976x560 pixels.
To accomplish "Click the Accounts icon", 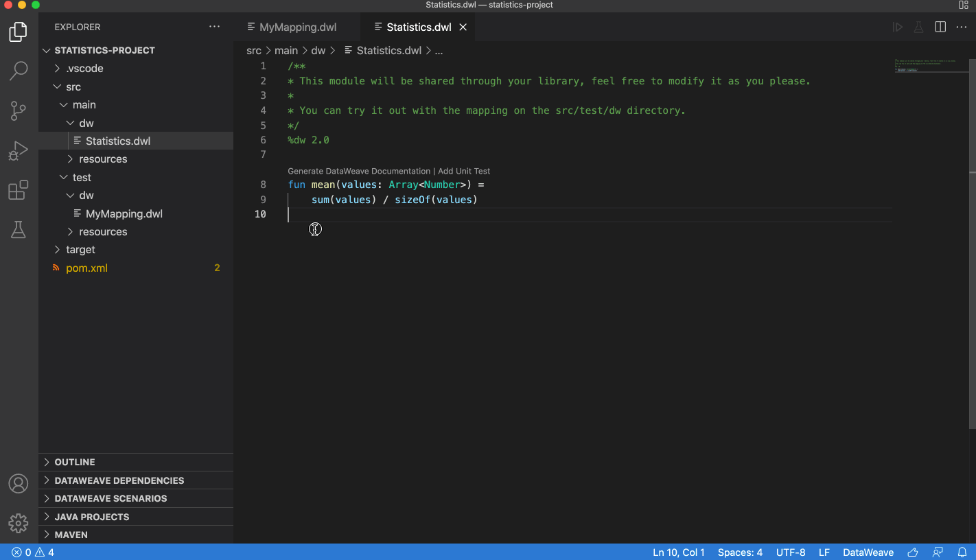I will coord(19,484).
